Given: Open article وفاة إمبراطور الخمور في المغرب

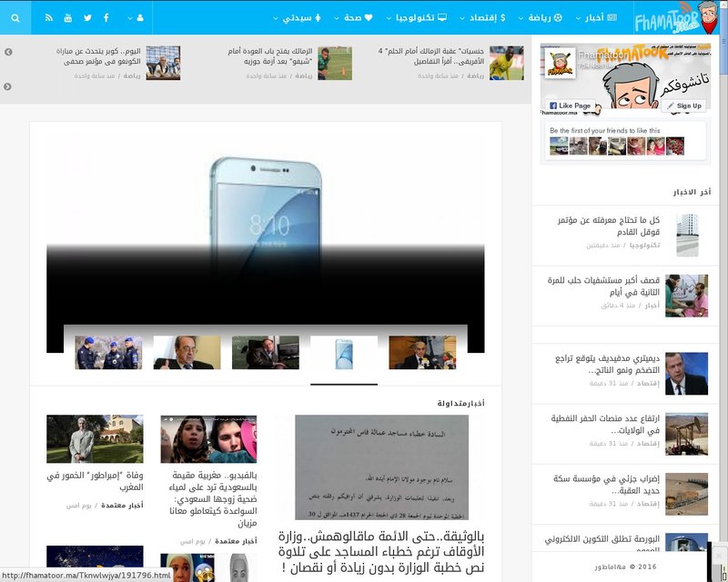Looking at the screenshot, I should pyautogui.click(x=96, y=481).
